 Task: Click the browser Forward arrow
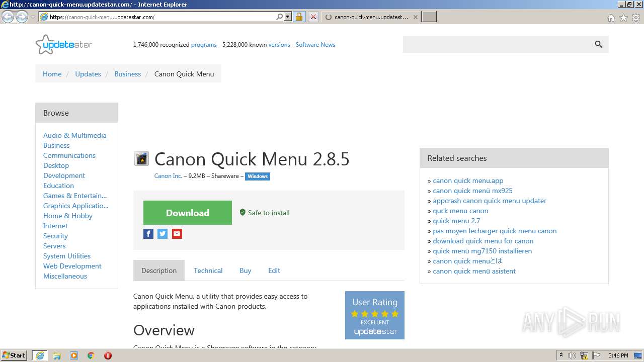tap(22, 17)
